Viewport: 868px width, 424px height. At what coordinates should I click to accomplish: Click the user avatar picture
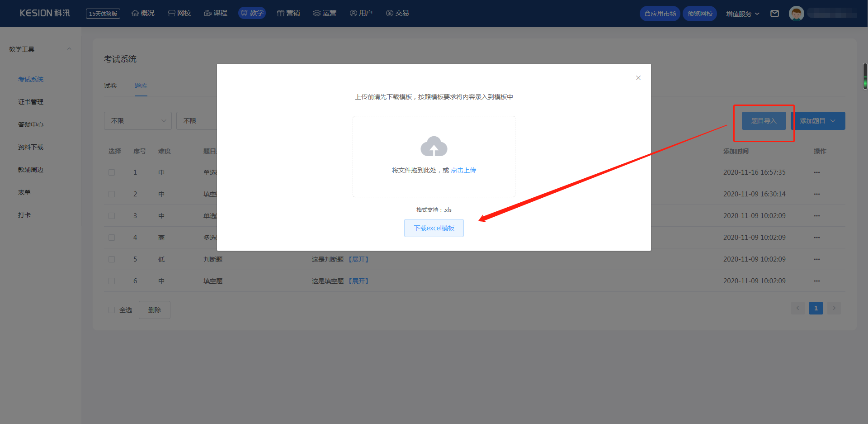tap(796, 14)
